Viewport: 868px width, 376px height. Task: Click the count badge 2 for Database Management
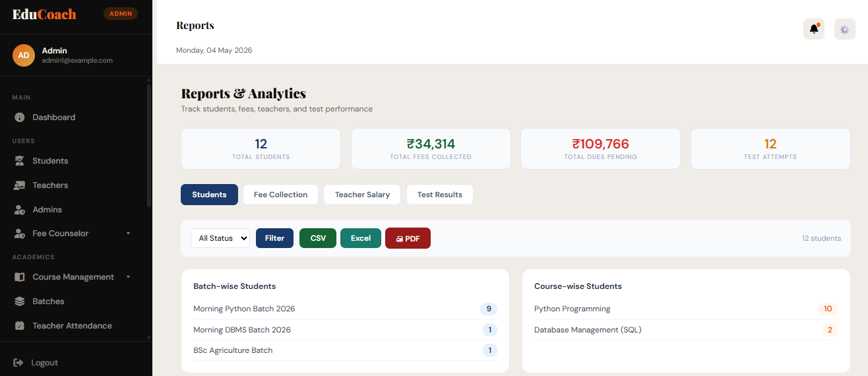click(830, 330)
